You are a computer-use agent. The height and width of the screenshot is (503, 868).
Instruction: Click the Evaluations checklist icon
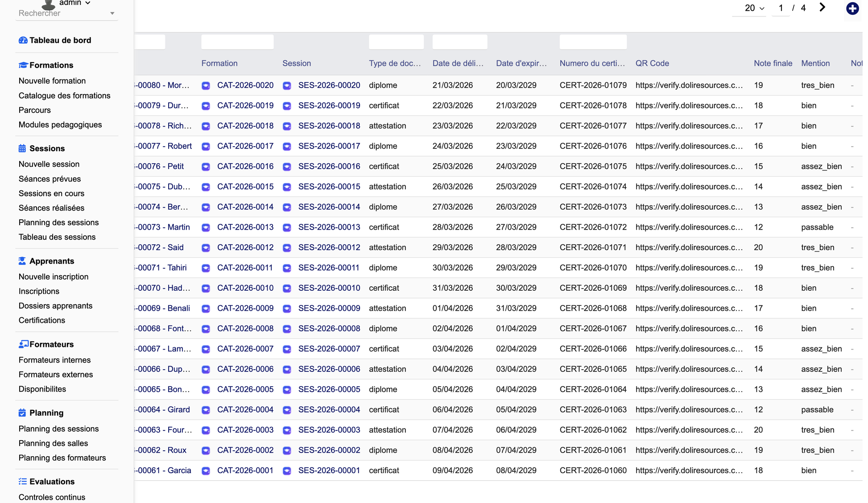22,482
